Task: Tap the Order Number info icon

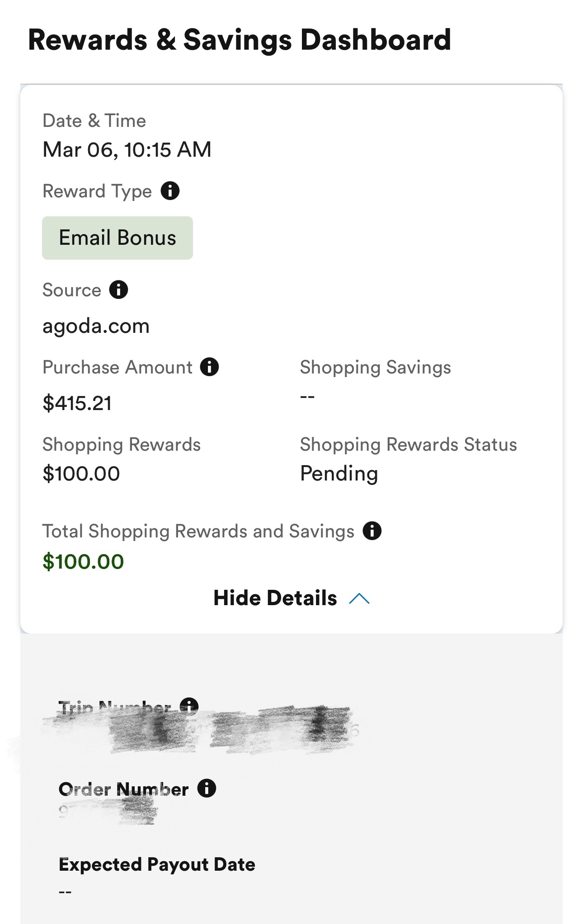Action: coord(207,789)
